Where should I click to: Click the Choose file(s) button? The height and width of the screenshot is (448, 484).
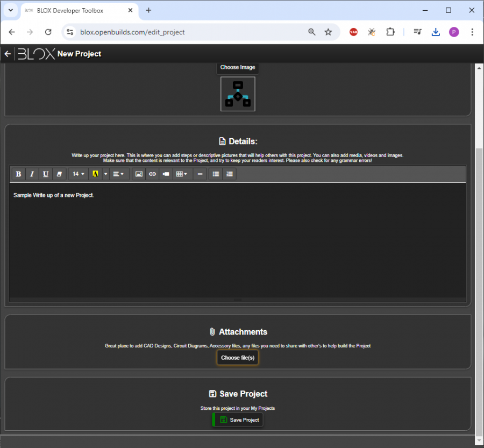coord(238,358)
